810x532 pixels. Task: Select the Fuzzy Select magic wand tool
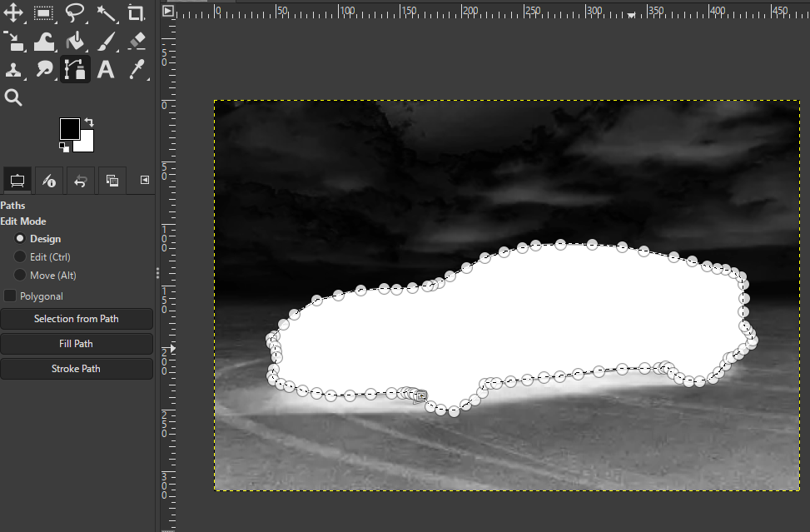pos(106,13)
